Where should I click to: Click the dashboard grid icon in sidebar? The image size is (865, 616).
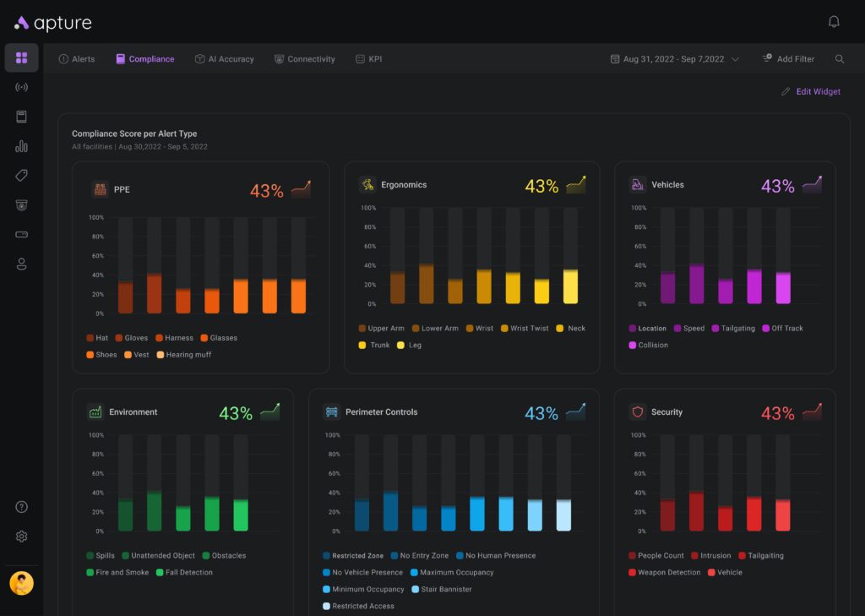pos(22,57)
